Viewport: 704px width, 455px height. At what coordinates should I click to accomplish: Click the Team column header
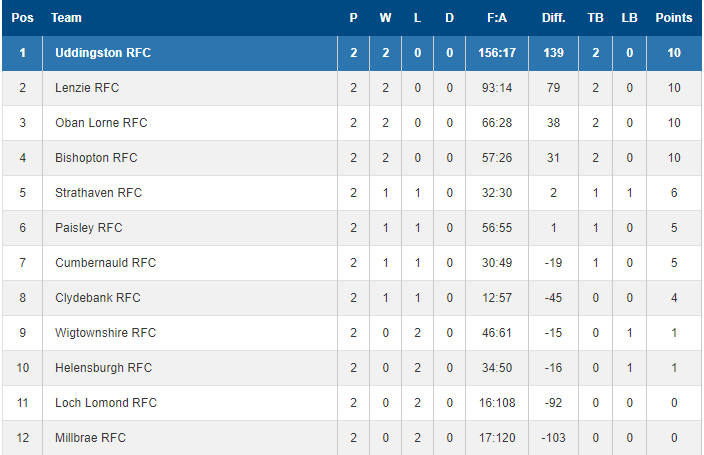coord(66,18)
